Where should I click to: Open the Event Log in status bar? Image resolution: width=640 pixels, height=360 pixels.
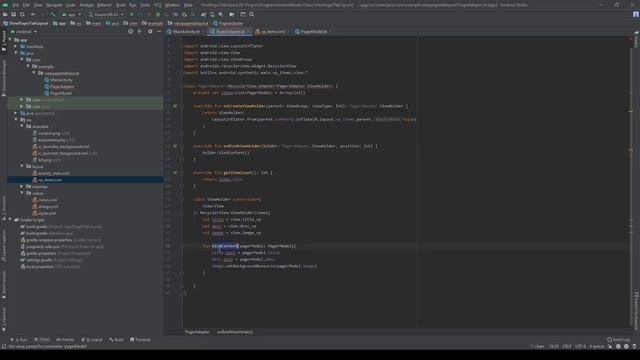(x=618, y=340)
